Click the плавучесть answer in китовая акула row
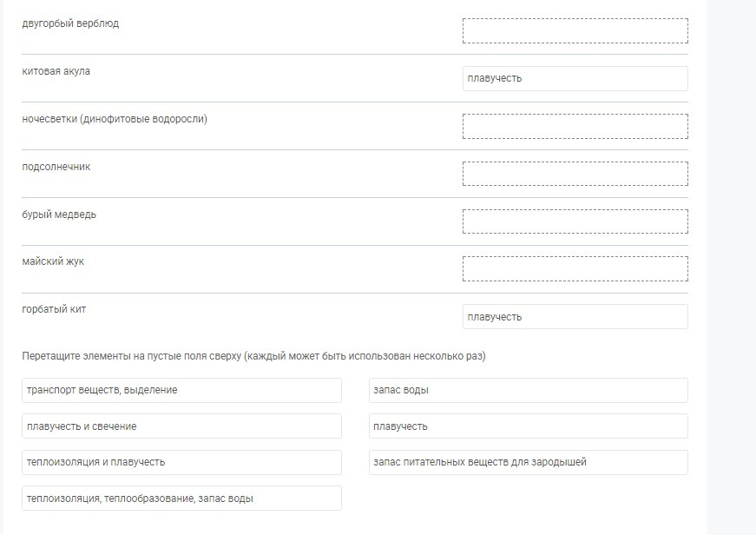Image resolution: width=756 pixels, height=535 pixels. [x=575, y=78]
